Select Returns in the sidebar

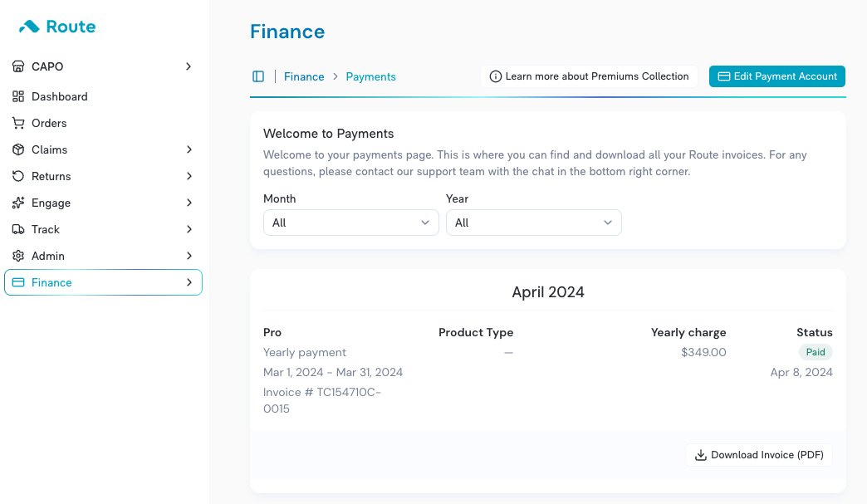103,176
